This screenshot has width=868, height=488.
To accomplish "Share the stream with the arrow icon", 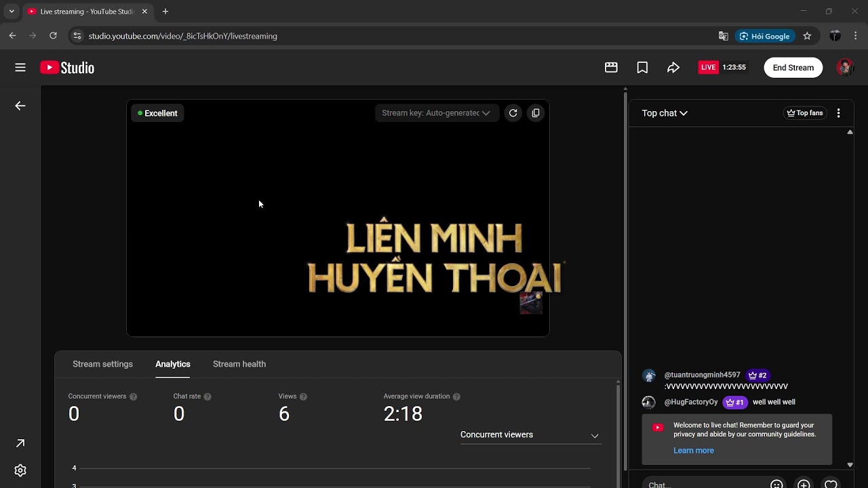I will 673,67.
